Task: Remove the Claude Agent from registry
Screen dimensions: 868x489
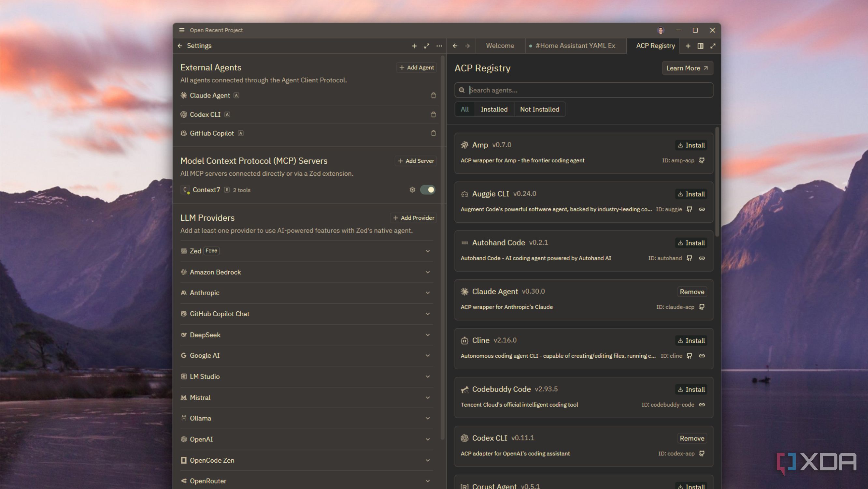Action: point(692,292)
